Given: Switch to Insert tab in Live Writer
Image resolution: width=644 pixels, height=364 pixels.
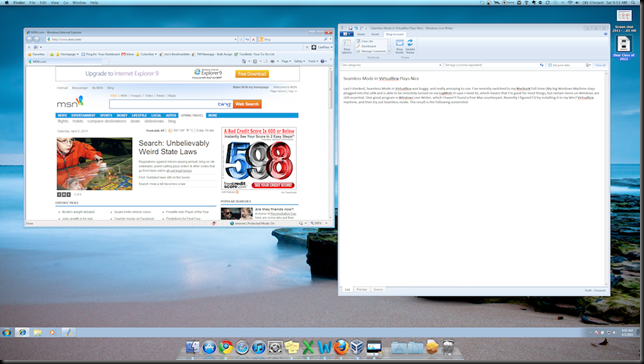Looking at the screenshot, I should (x=375, y=34).
